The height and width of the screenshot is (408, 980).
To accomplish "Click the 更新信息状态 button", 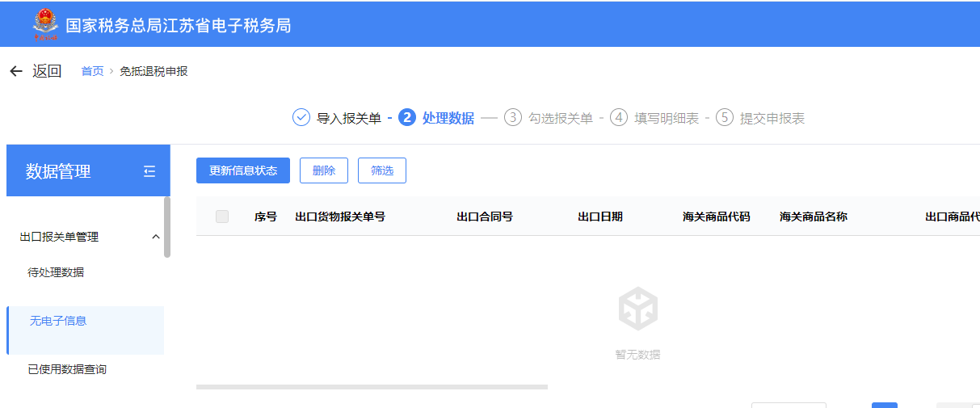I will (243, 170).
